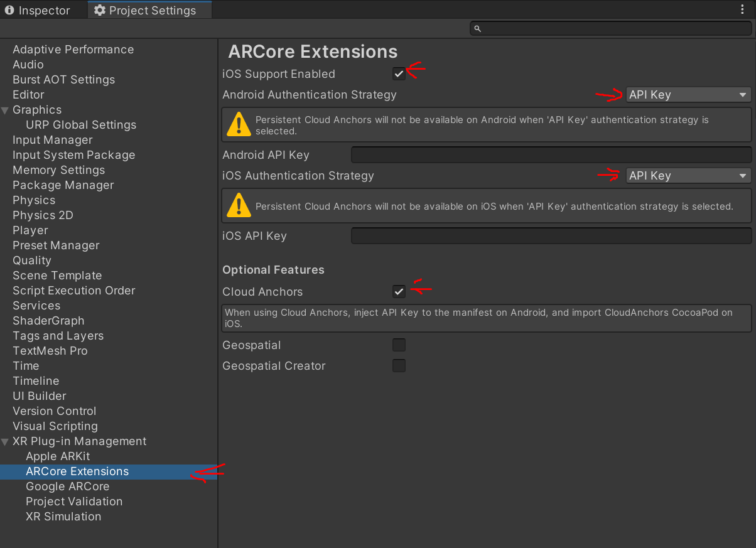Open the iOS Authentication Strategy dropdown
Viewport: 756px width, 548px height.
(x=688, y=176)
